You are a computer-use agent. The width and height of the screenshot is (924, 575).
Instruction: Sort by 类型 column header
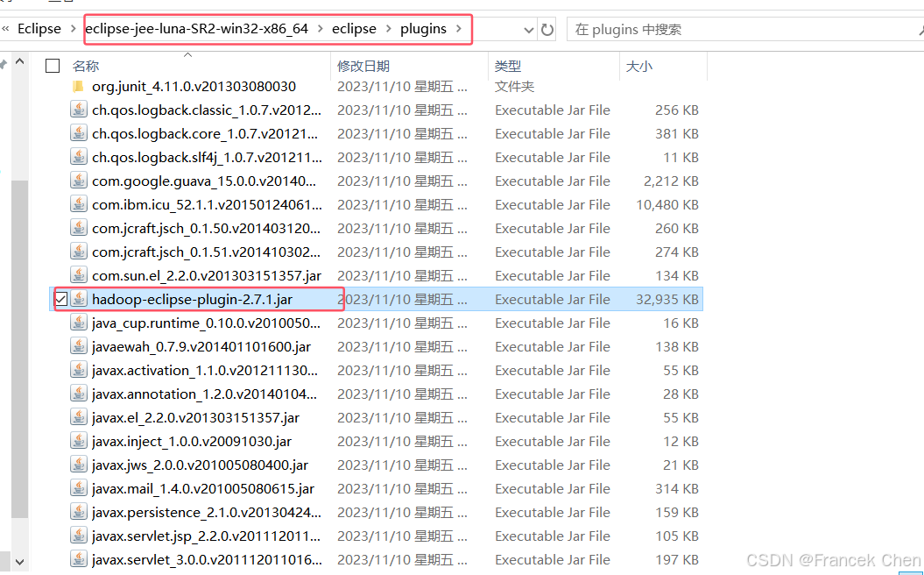508,66
